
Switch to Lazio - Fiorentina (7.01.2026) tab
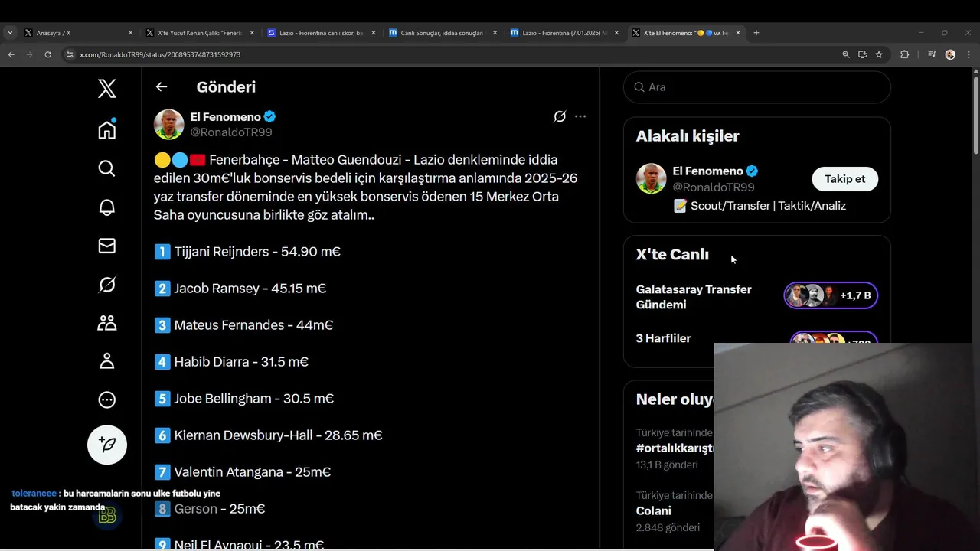pyautogui.click(x=563, y=33)
